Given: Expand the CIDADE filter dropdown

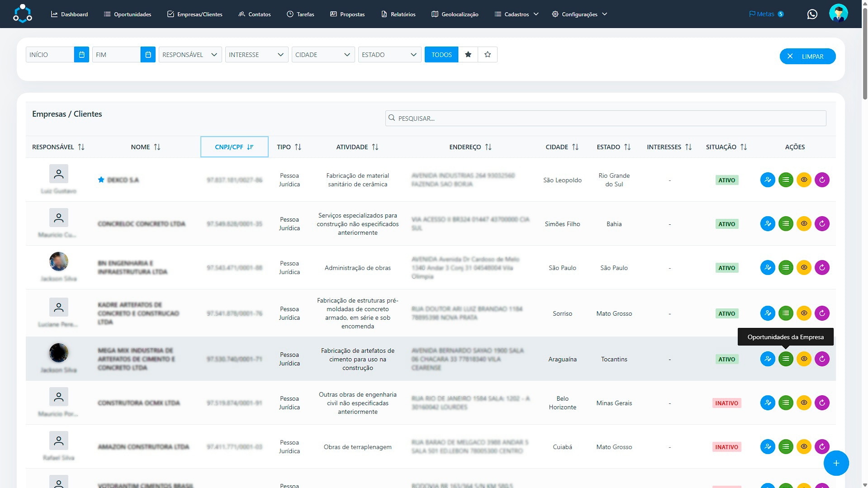Looking at the screenshot, I should click(x=323, y=55).
